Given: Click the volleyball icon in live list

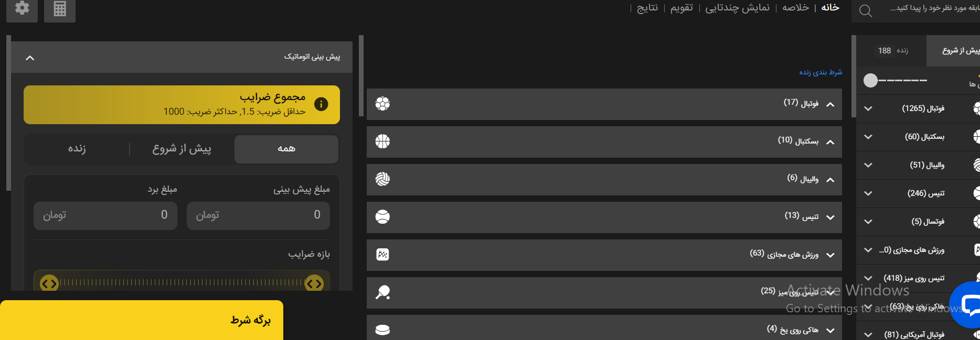Looking at the screenshot, I should point(382,179).
